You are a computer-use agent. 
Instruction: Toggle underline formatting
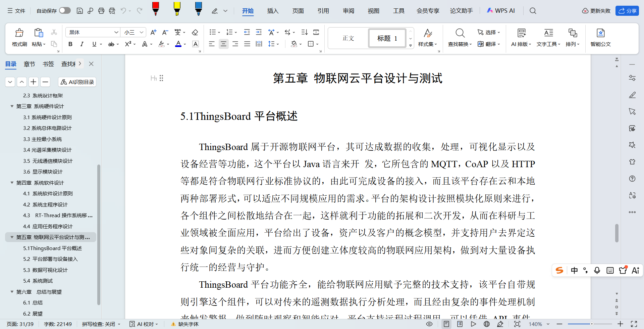click(x=94, y=44)
